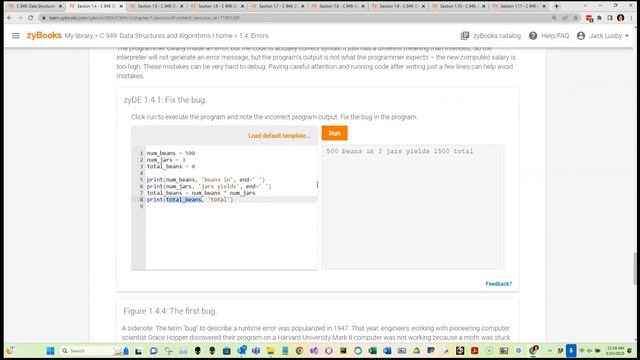Click the program output panel

413,207
